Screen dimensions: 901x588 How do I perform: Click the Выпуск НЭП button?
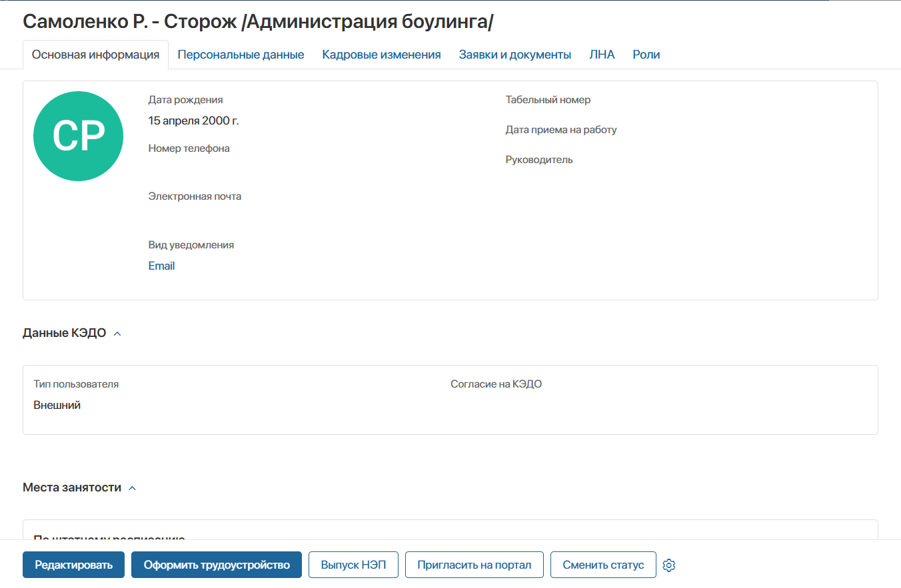[x=353, y=565]
